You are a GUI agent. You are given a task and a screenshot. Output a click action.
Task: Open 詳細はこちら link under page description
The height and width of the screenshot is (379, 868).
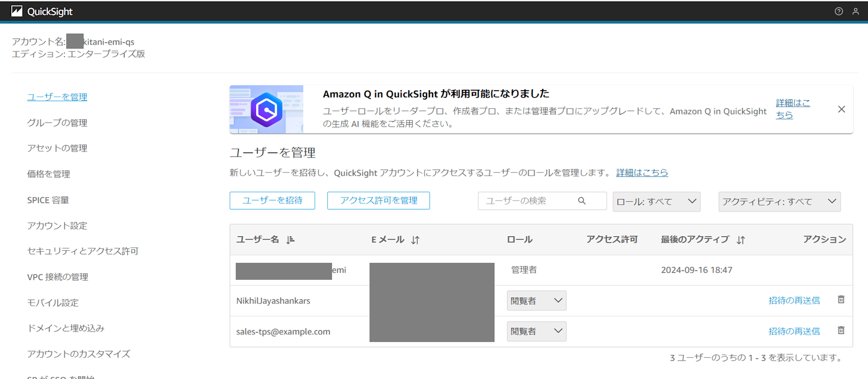pos(642,173)
